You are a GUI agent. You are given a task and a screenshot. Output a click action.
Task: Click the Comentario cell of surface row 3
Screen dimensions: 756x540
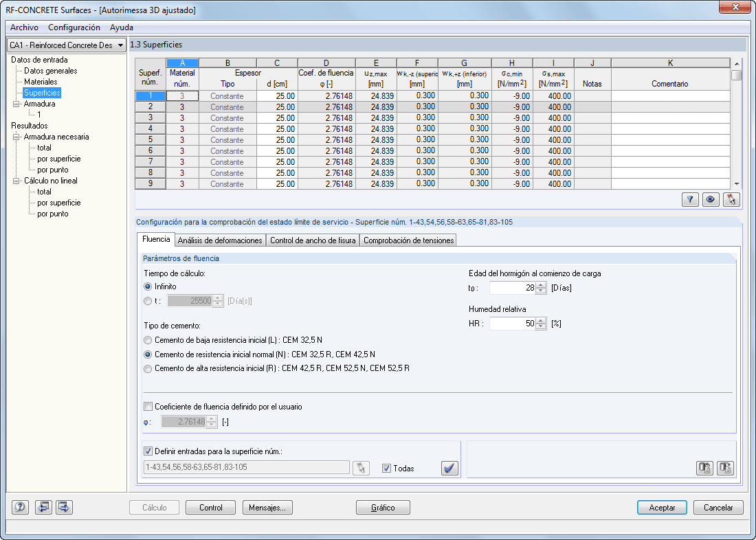[x=670, y=118]
